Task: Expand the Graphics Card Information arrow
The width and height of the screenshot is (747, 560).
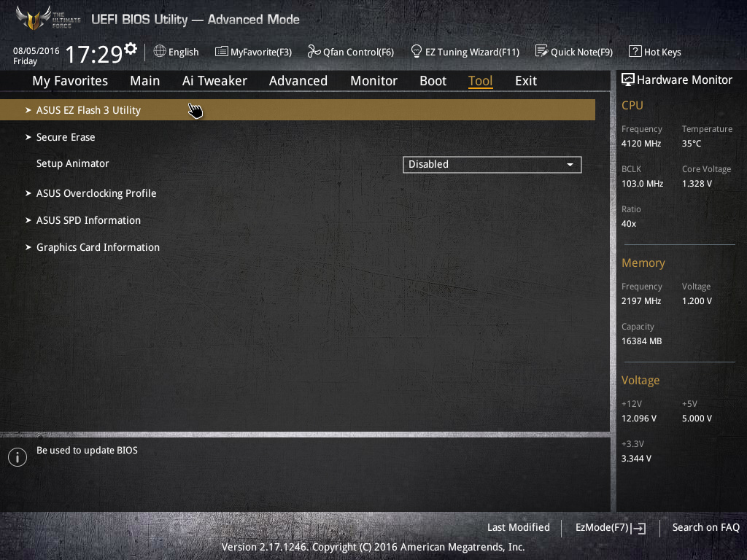Action: pos(28,247)
